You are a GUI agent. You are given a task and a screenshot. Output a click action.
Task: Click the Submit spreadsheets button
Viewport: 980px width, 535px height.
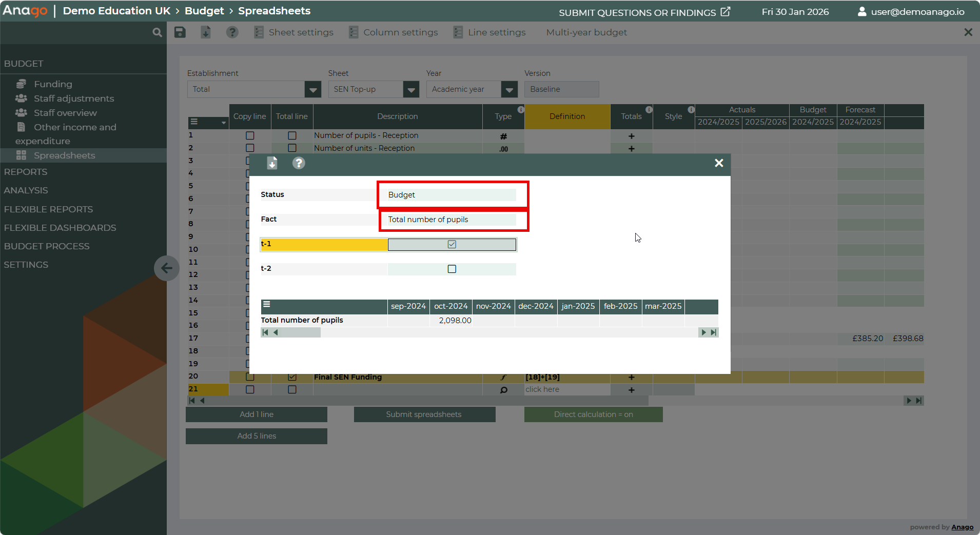tap(424, 414)
